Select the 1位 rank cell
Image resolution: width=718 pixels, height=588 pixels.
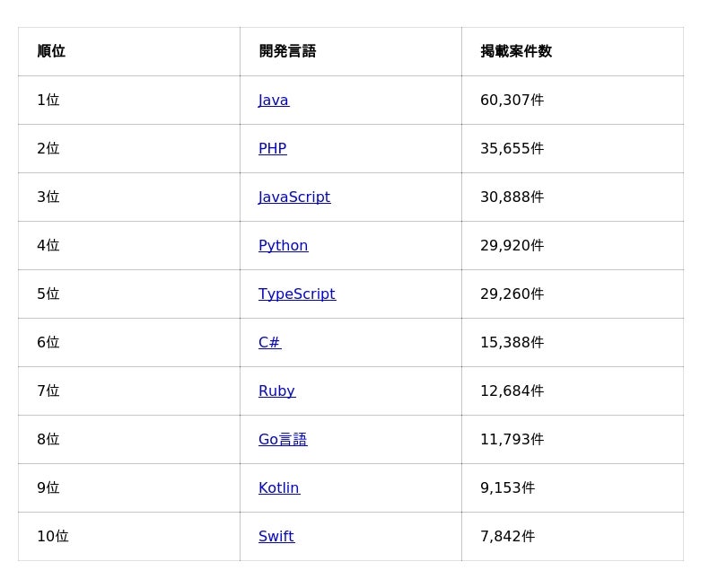pos(48,101)
